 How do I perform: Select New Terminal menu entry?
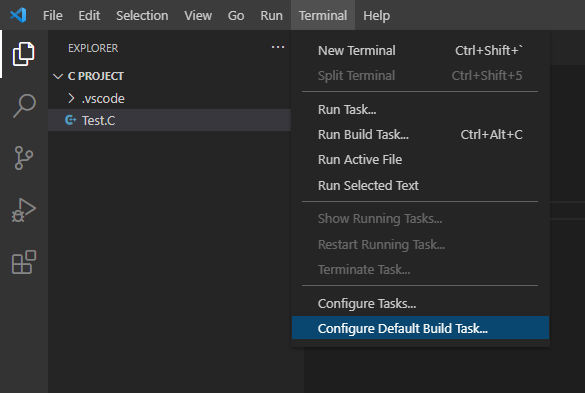(x=420, y=50)
